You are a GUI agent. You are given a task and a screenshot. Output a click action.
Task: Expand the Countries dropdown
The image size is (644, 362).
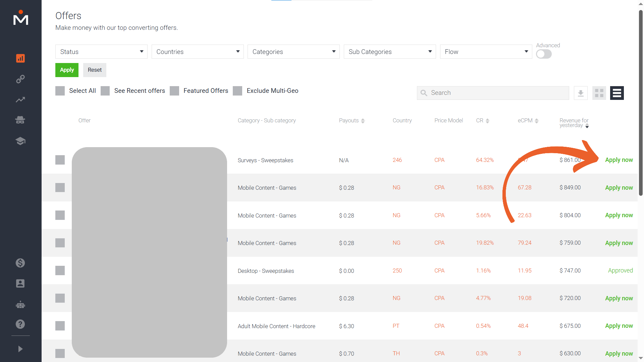coord(198,52)
